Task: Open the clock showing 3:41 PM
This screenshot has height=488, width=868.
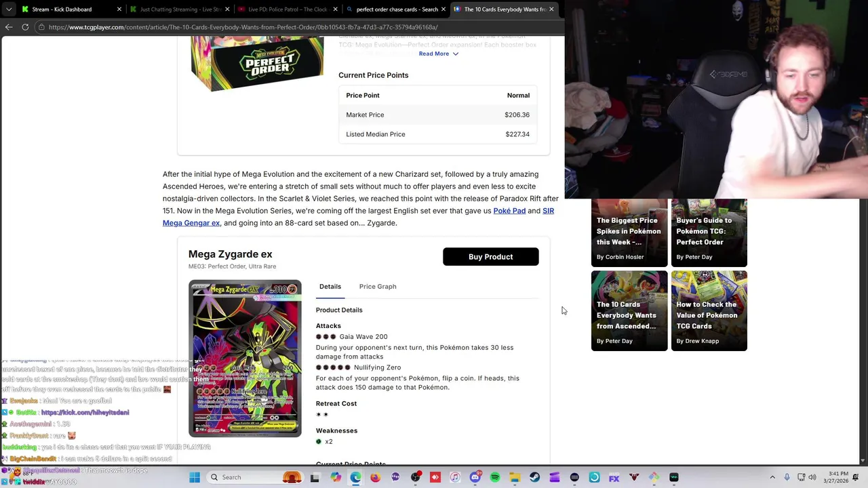Action: pos(837,476)
